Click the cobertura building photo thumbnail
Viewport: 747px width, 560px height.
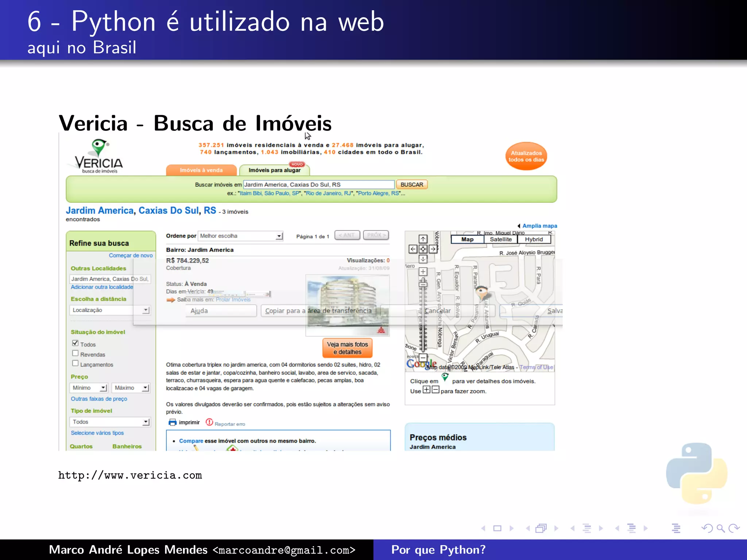(348, 306)
